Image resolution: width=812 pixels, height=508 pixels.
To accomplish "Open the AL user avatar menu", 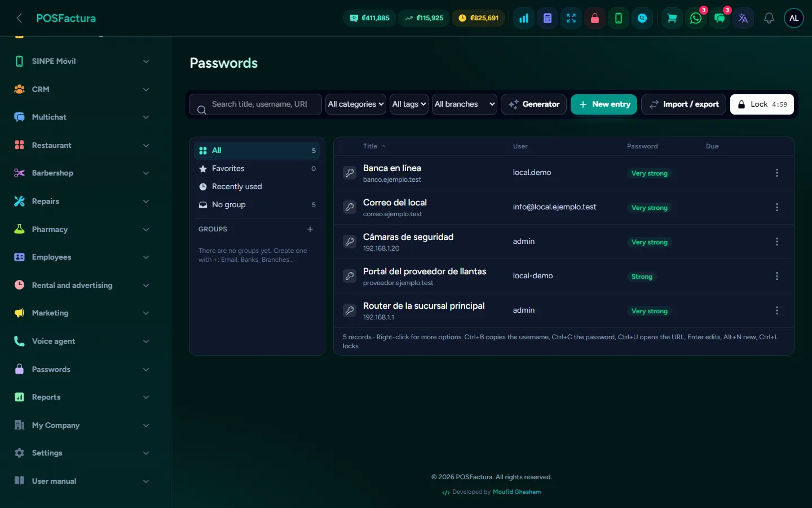I will pos(794,18).
